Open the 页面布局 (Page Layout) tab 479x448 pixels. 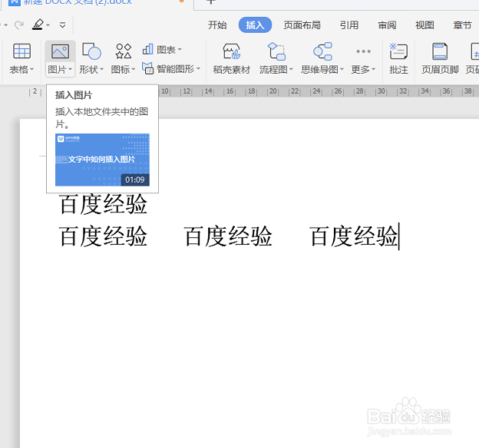coord(302,25)
